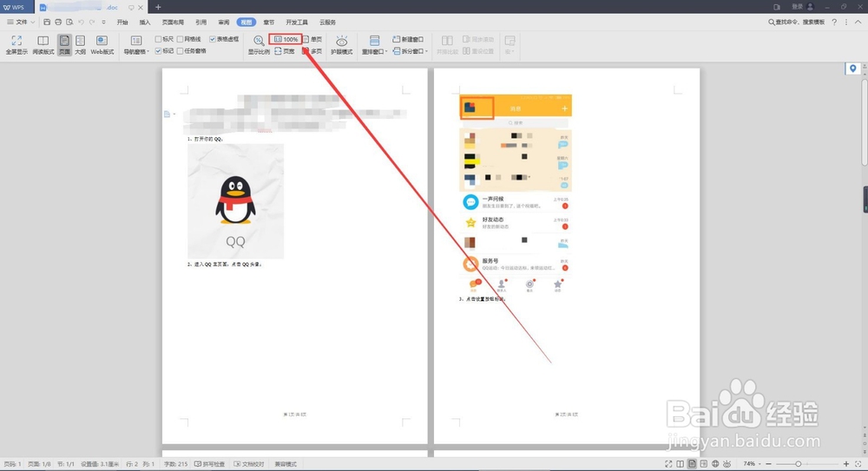This screenshot has width=868, height=471.
Task: Open the Page Layout (页面布局) tab
Action: point(173,23)
